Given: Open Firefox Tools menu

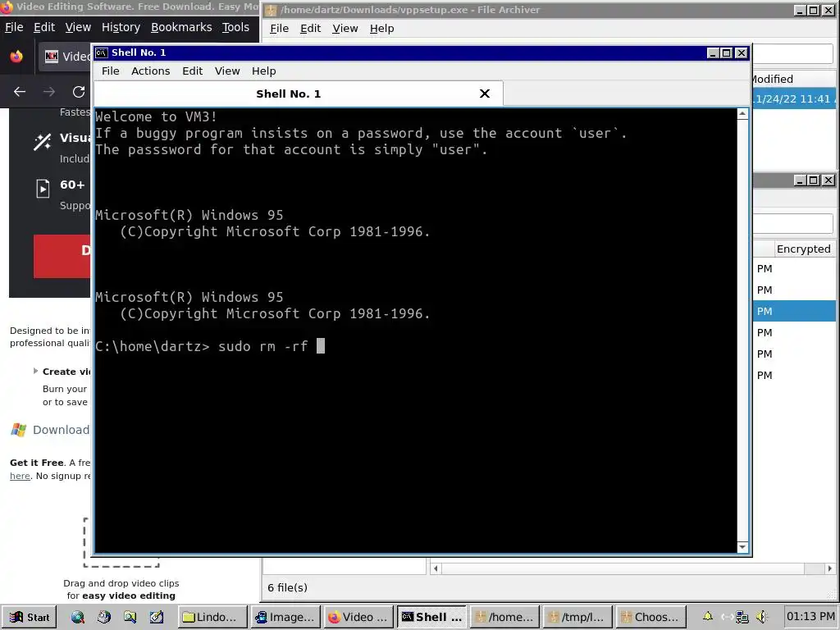Looking at the screenshot, I should pos(235,27).
